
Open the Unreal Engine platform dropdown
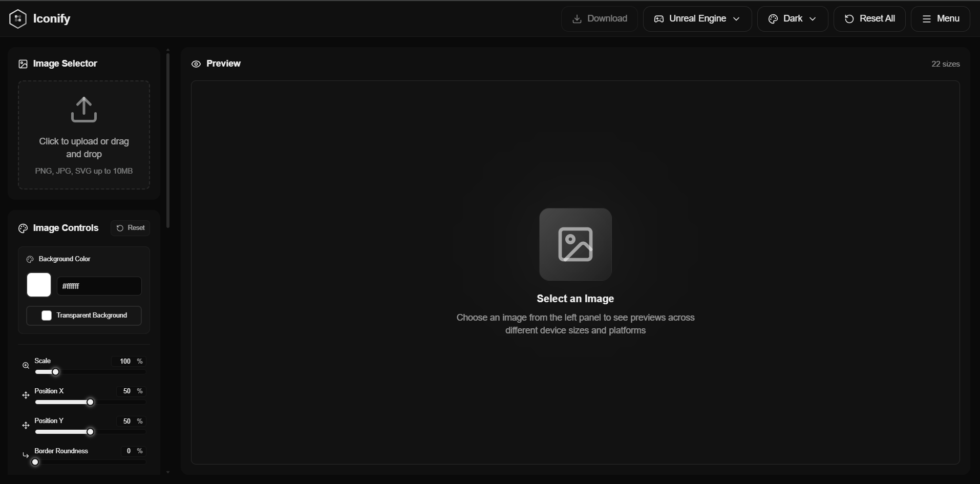[697, 18]
